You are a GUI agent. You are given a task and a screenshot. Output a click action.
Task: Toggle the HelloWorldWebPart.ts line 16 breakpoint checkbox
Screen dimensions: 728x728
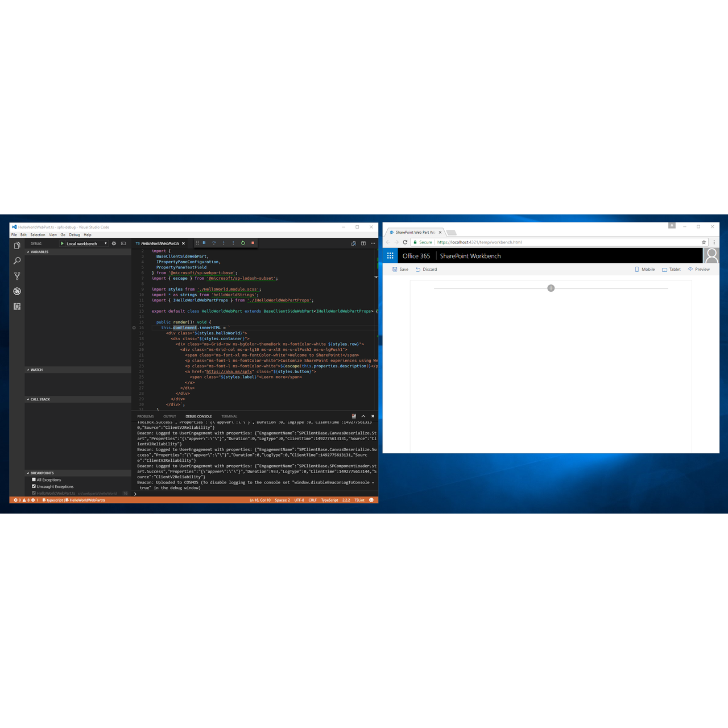(x=34, y=493)
